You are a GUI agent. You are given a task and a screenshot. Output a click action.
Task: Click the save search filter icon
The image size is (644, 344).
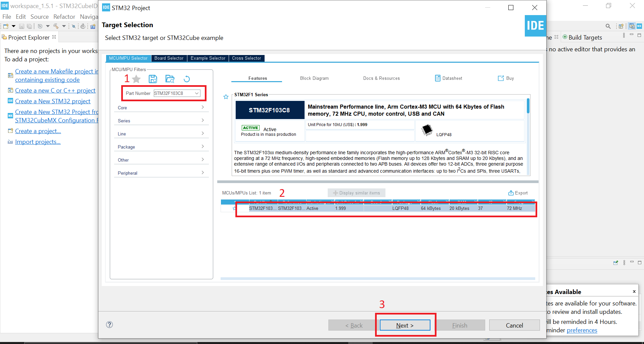[x=153, y=79]
